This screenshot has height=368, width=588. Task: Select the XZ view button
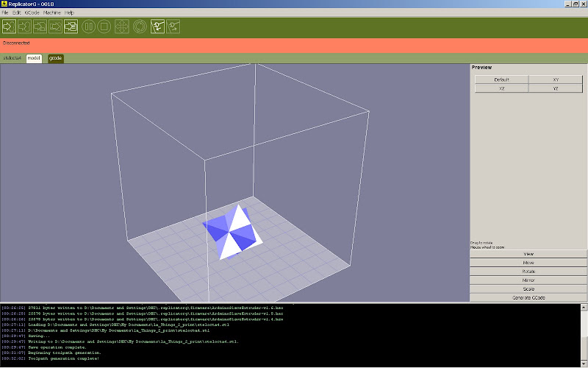(x=501, y=88)
